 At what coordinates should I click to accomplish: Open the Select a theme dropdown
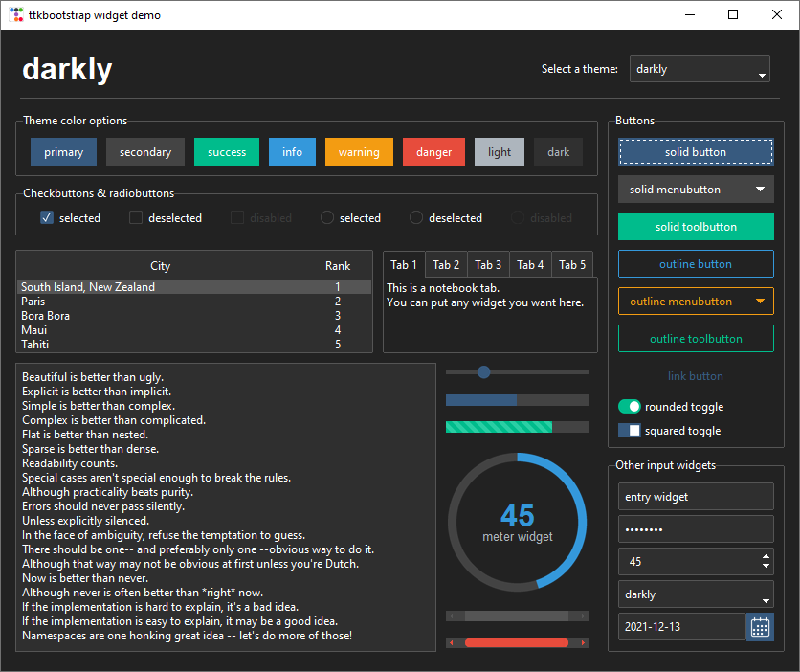pos(762,68)
